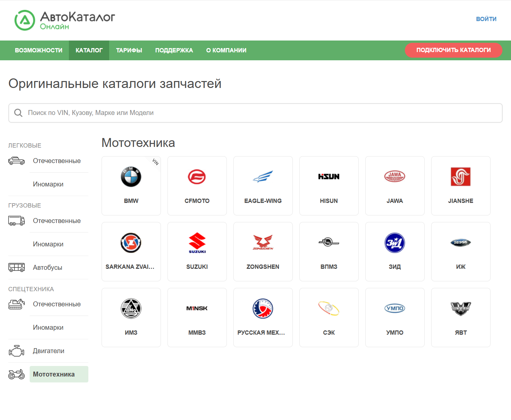This screenshot has height=420, width=511.
Task: Click the motorcycle sidebar icon
Action: click(x=16, y=374)
